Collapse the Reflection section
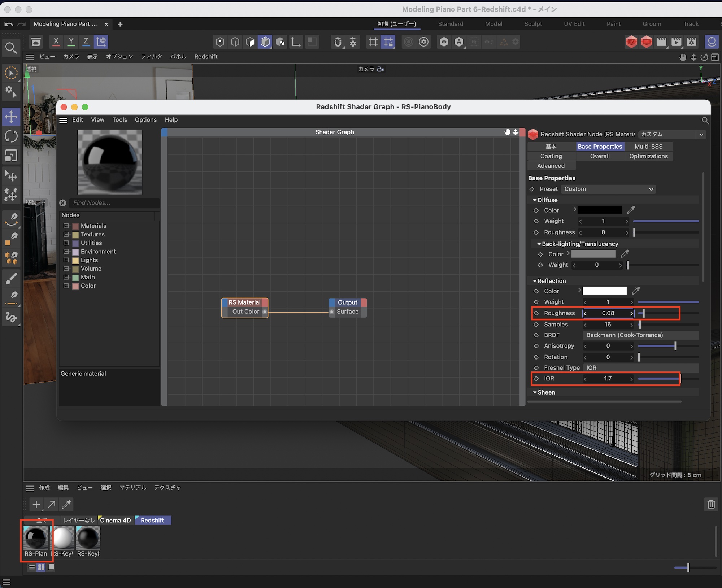Viewport: 722px width, 588px height. point(535,281)
